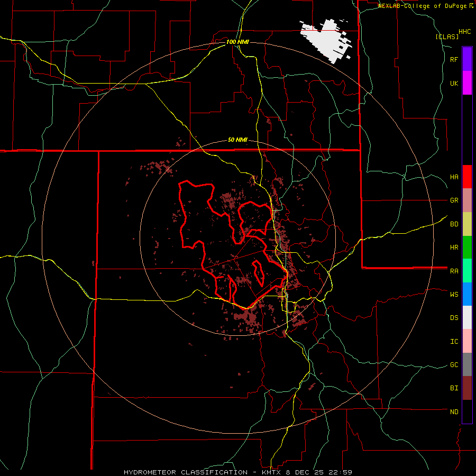Click the RA mint legend swatch
The height and width of the screenshot is (476, 476).
[467, 271]
